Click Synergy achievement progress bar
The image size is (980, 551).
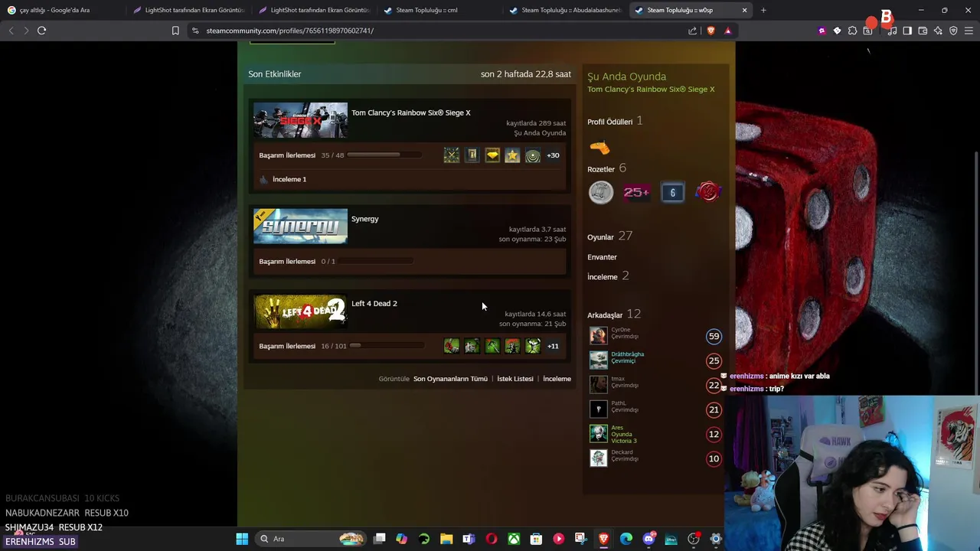coord(375,262)
